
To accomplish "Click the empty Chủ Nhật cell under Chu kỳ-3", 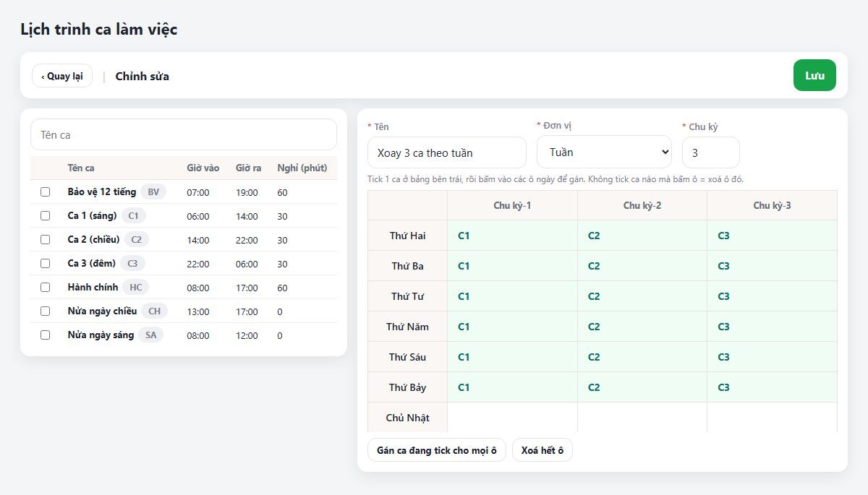I will coord(772,418).
